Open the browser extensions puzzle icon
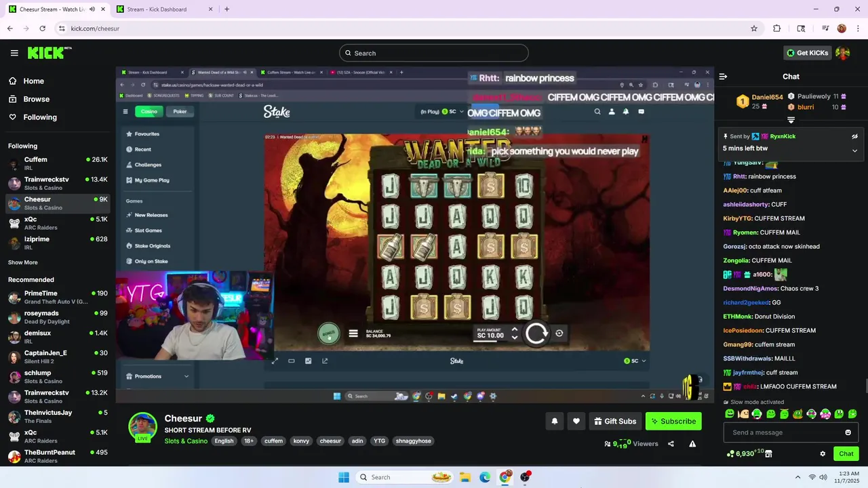 pyautogui.click(x=777, y=28)
